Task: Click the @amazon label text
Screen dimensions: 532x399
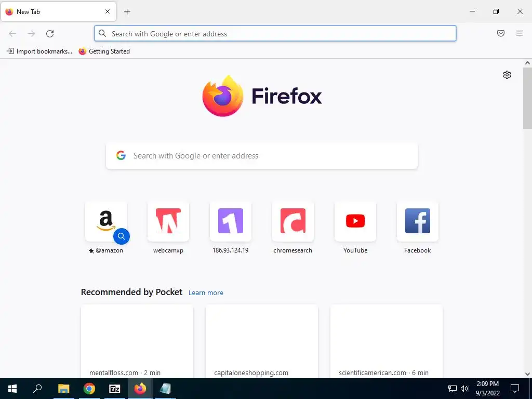Action: [x=109, y=250]
